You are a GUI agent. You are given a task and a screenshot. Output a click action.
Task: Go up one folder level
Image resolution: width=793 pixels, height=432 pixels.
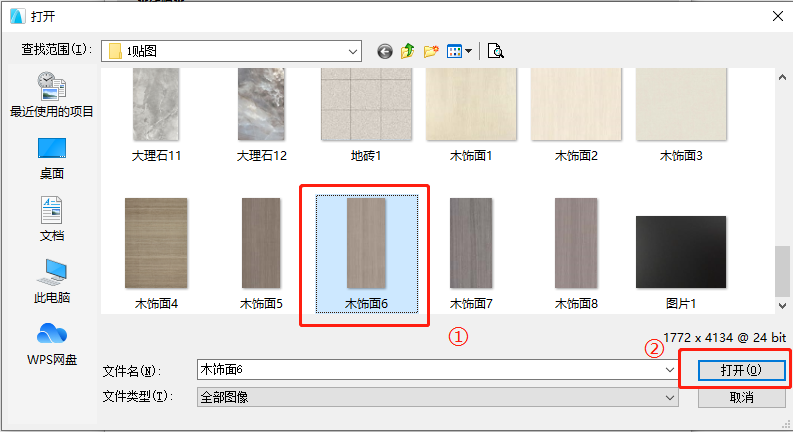tap(408, 51)
